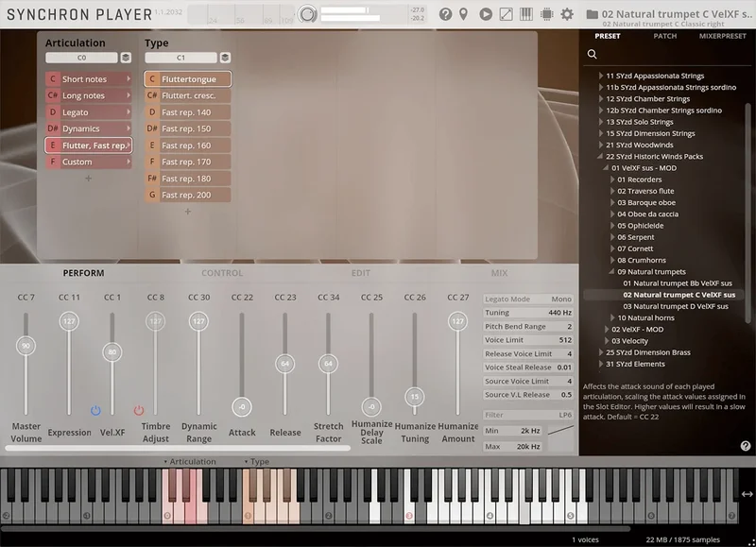Viewport: 756px width, 547px height.
Task: Select the Dynamics articulation
Action: coord(89,128)
